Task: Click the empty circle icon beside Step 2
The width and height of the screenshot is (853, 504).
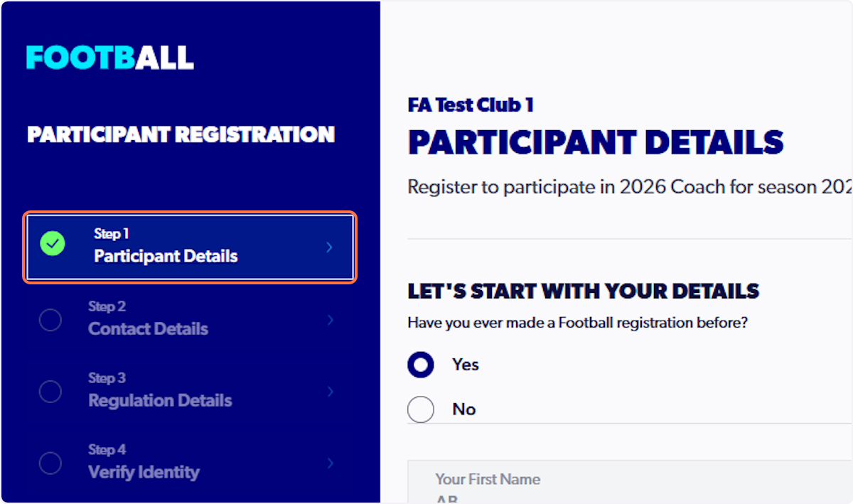Action: coord(50,320)
